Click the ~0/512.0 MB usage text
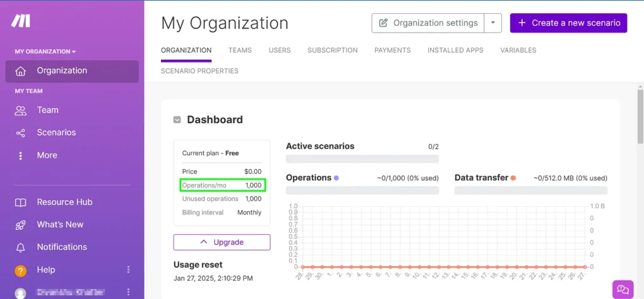 click(x=570, y=178)
